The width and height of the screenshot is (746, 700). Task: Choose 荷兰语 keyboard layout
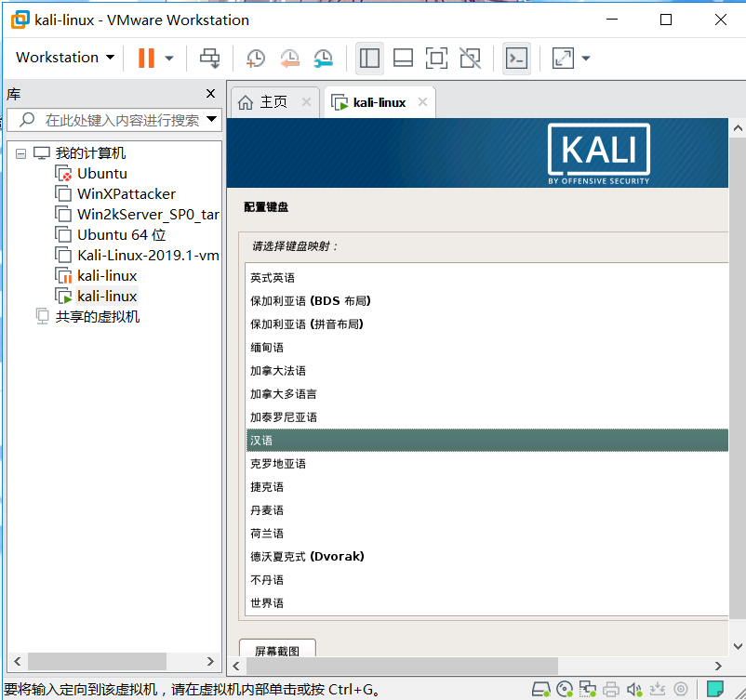pos(487,534)
